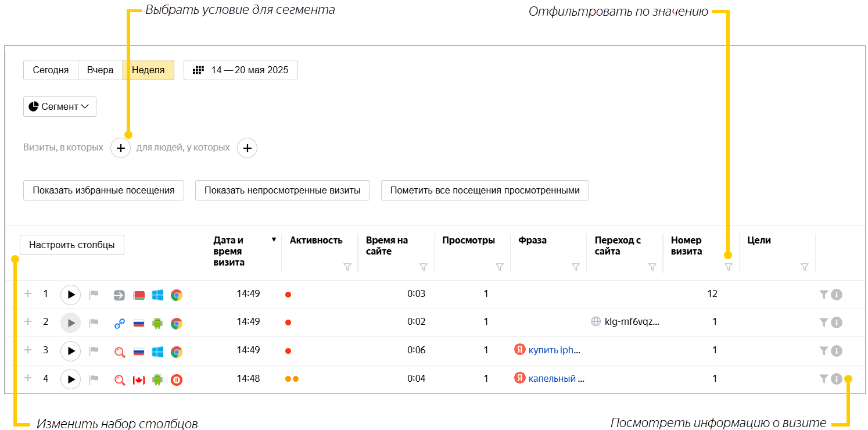Open the купить iph... search phrase link
The width and height of the screenshot is (868, 430).
click(x=554, y=350)
